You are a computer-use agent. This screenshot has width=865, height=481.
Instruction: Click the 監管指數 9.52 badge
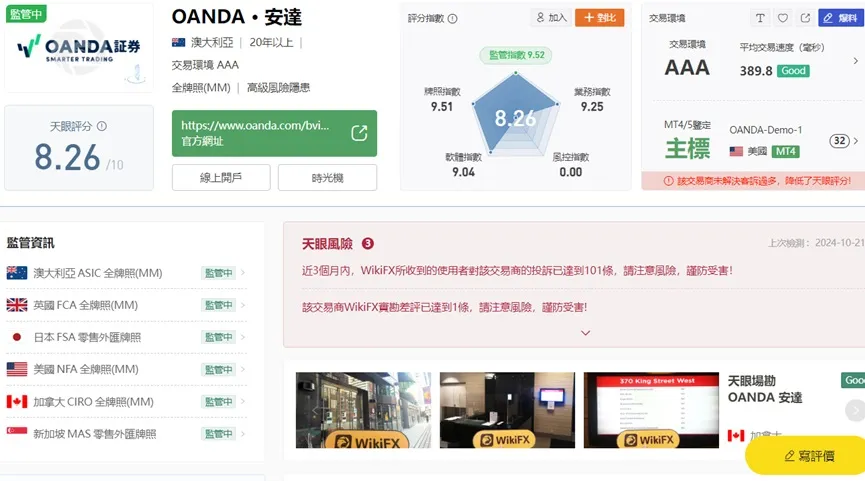[x=516, y=55]
